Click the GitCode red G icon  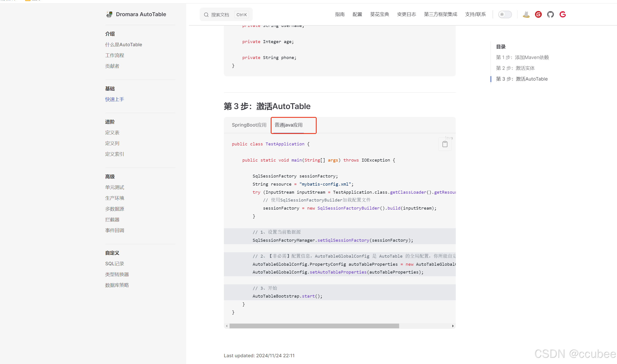tap(562, 14)
